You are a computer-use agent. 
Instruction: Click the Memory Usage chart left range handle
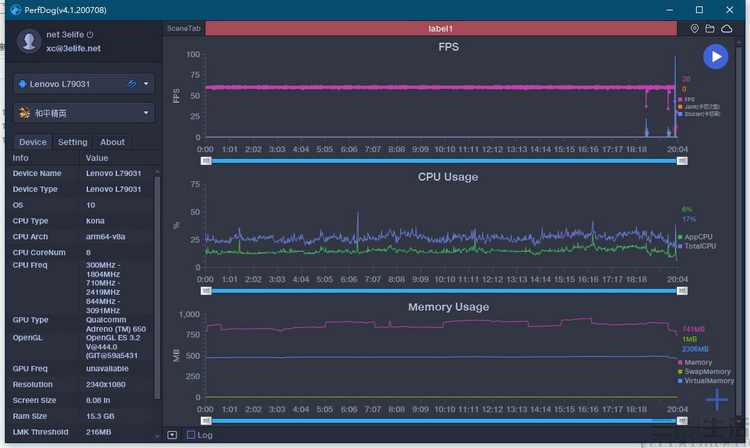tap(206, 421)
